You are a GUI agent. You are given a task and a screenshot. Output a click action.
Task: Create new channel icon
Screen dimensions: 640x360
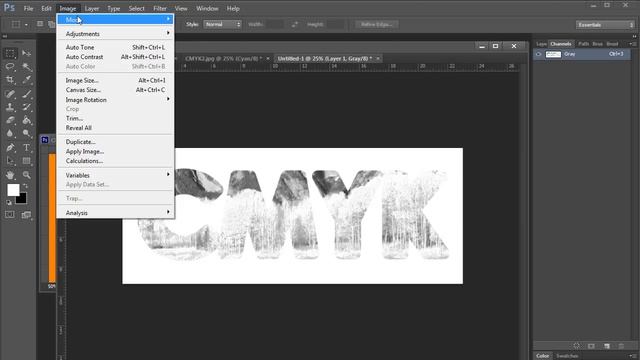point(607,346)
